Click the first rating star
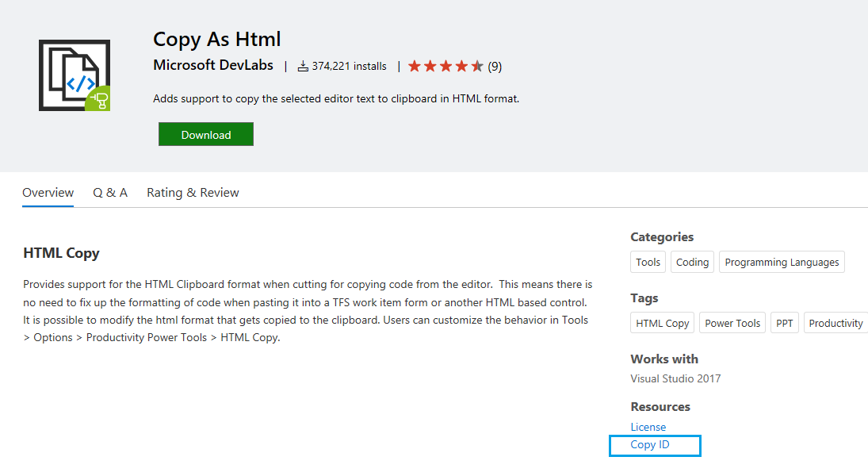The image size is (868, 476). tap(414, 67)
